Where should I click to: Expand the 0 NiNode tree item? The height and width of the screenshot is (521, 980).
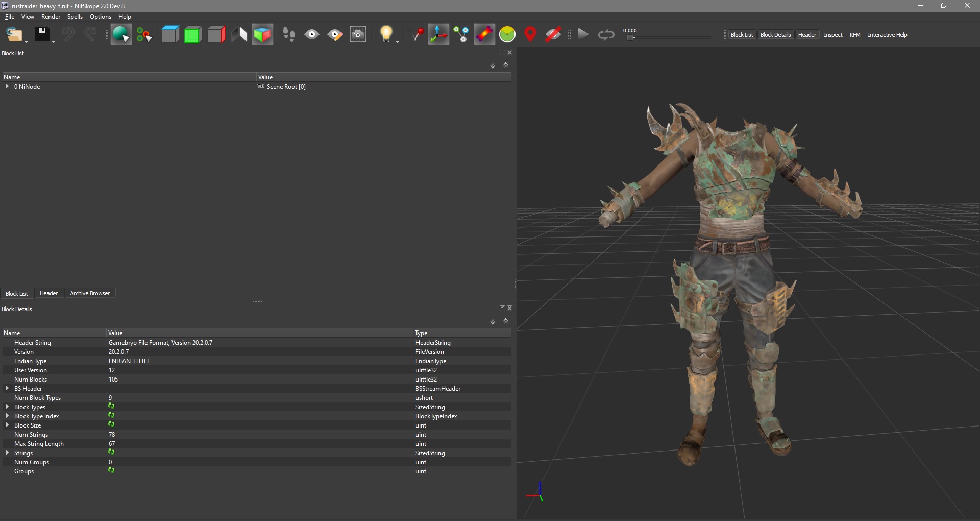pos(7,87)
